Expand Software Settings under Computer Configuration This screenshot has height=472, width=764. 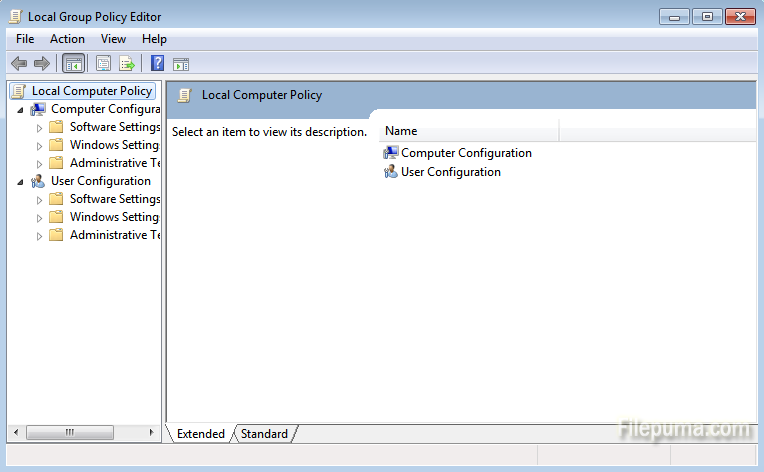pyautogui.click(x=40, y=128)
